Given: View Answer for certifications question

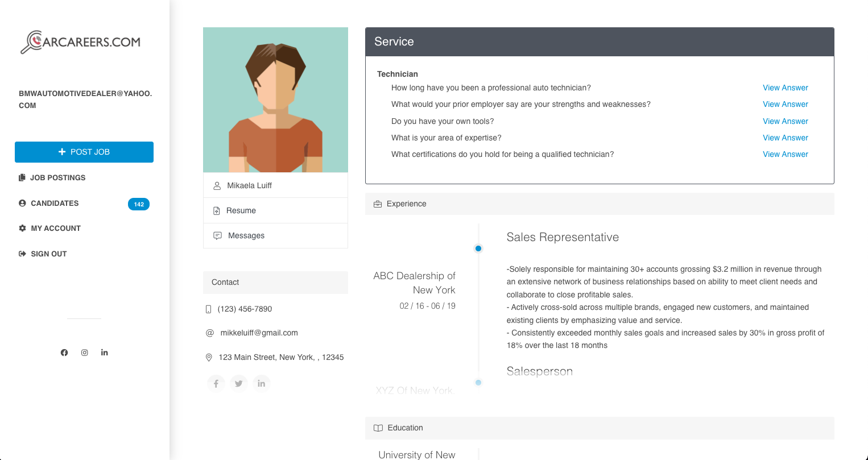Looking at the screenshot, I should coord(785,154).
